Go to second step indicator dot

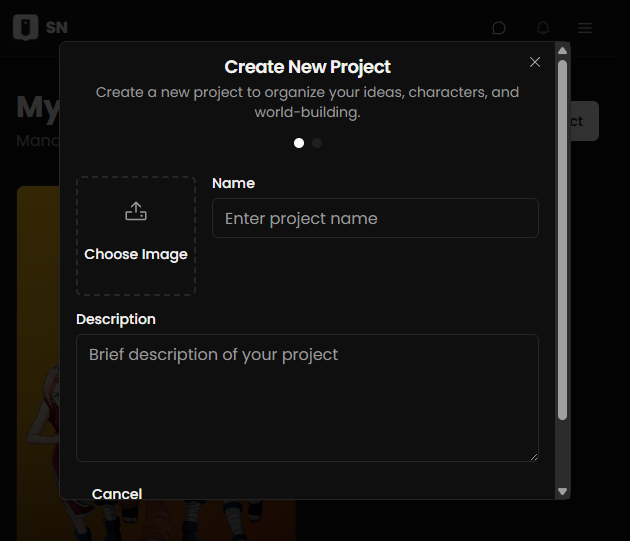317,143
